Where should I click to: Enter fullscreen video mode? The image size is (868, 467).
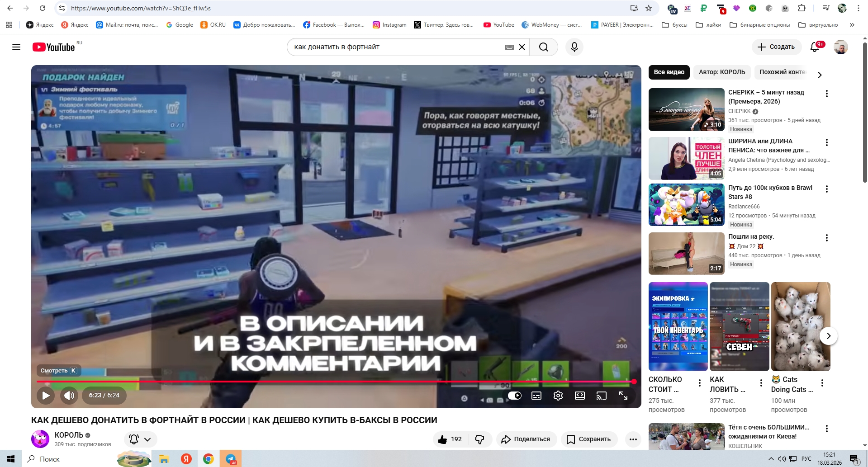click(x=623, y=396)
